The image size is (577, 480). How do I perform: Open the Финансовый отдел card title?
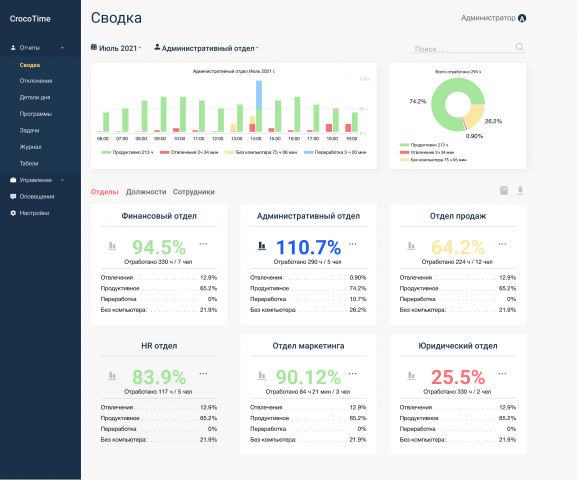pyautogui.click(x=159, y=216)
